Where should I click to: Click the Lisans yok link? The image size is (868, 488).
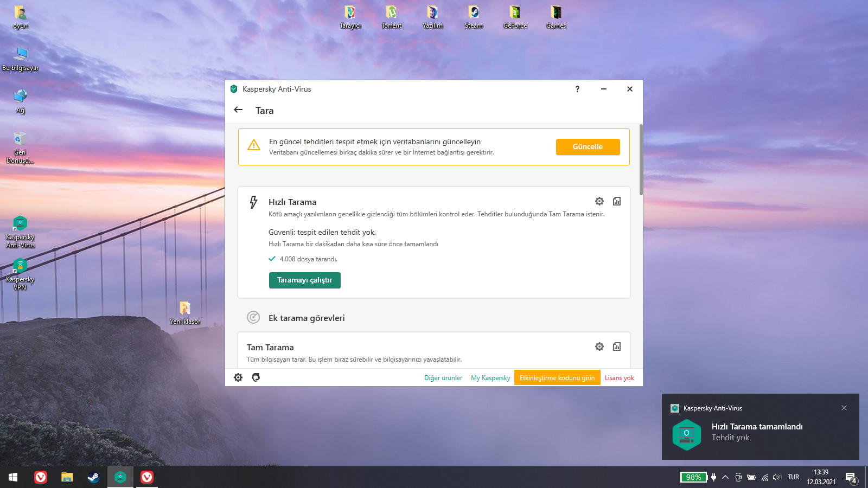click(620, 378)
